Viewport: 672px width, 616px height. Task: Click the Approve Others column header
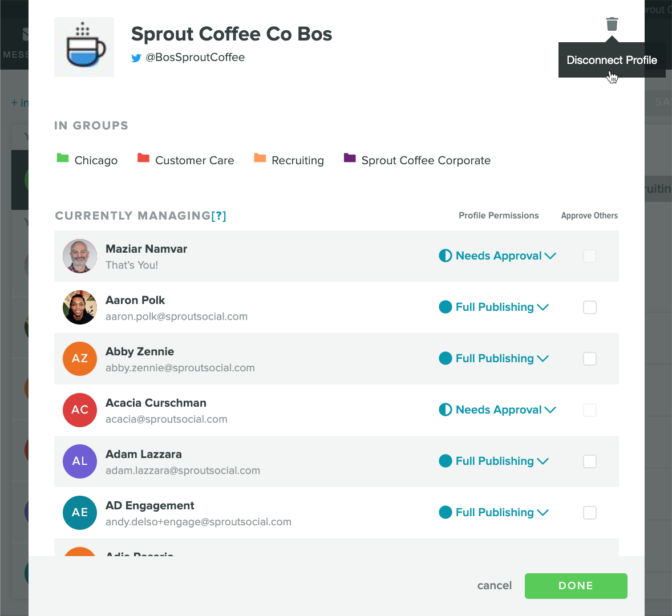pos(589,216)
